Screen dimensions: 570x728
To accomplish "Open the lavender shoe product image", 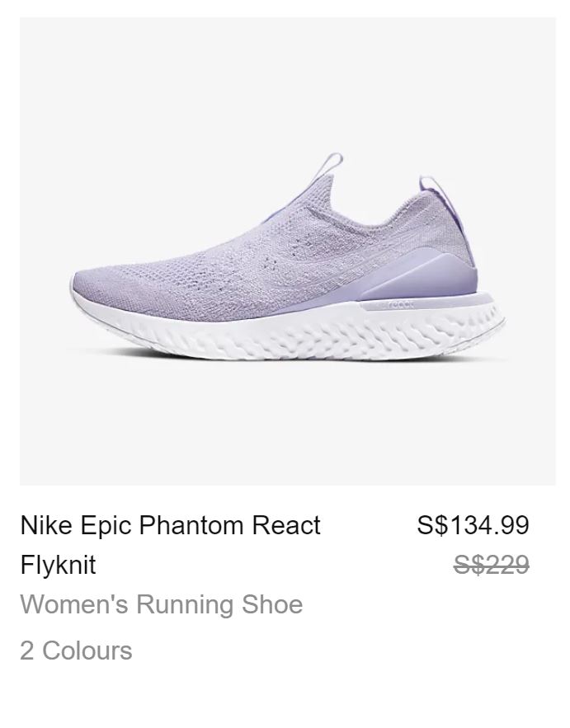I will point(287,251).
